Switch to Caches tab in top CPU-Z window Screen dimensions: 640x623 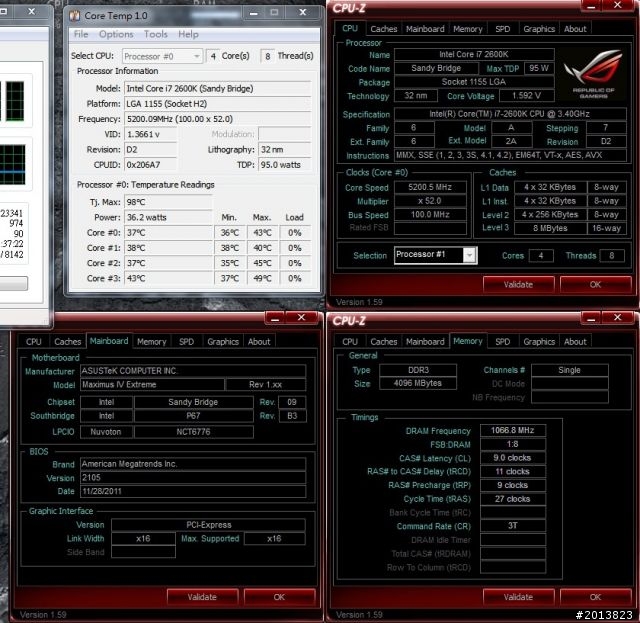coord(383,29)
